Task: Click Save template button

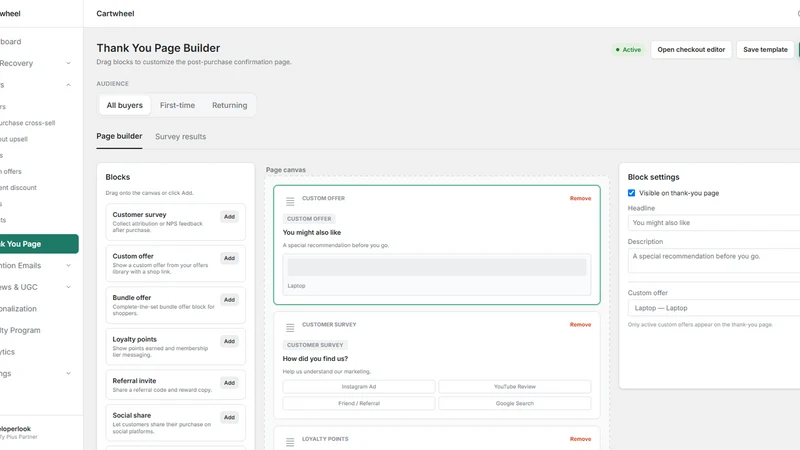Action: coord(765,49)
